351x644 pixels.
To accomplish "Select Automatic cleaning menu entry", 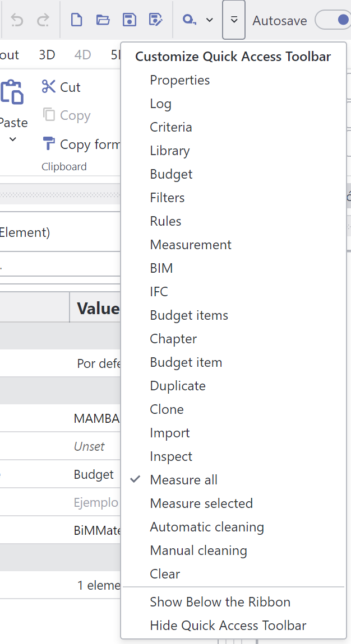I will tap(233, 527).
